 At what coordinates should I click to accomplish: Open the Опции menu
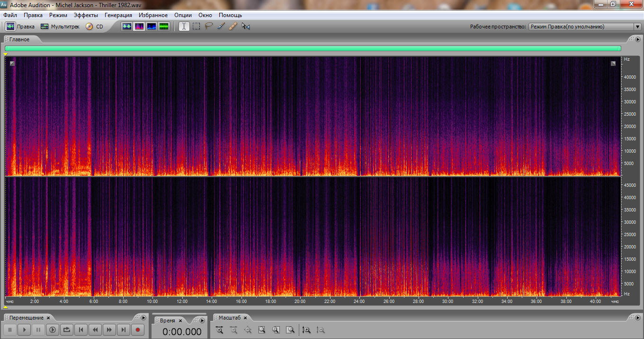click(183, 15)
